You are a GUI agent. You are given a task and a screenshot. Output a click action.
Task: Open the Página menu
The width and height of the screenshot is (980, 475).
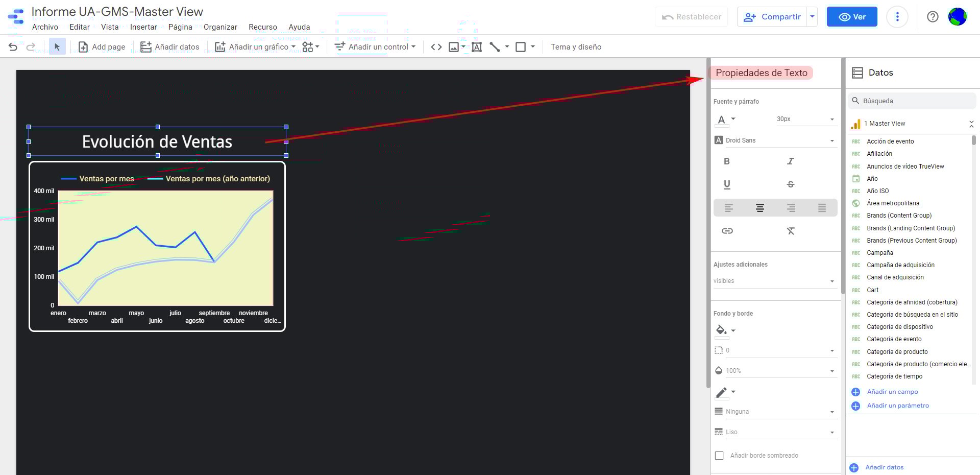180,27
